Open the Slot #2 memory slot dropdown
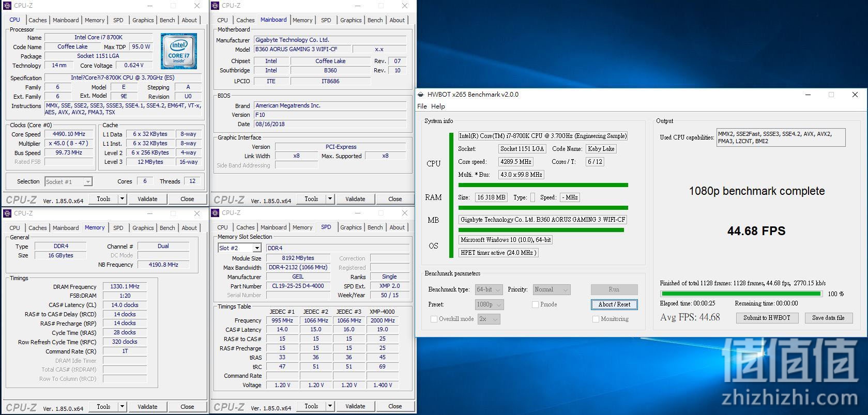The width and height of the screenshot is (868, 415). tap(240, 248)
